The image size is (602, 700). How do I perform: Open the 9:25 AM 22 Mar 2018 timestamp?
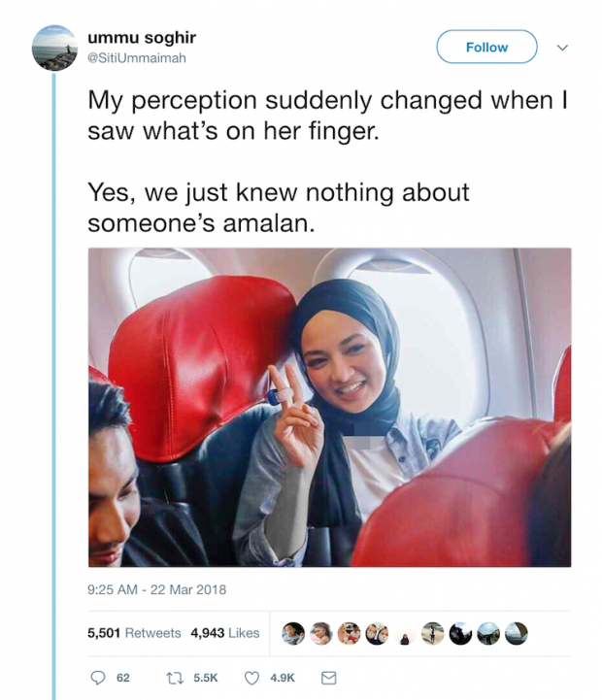coord(156,589)
